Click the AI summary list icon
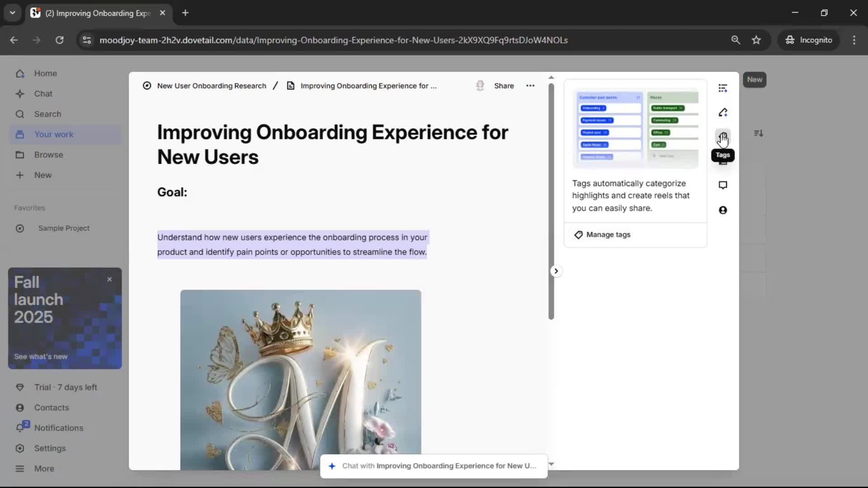 pos(723,88)
